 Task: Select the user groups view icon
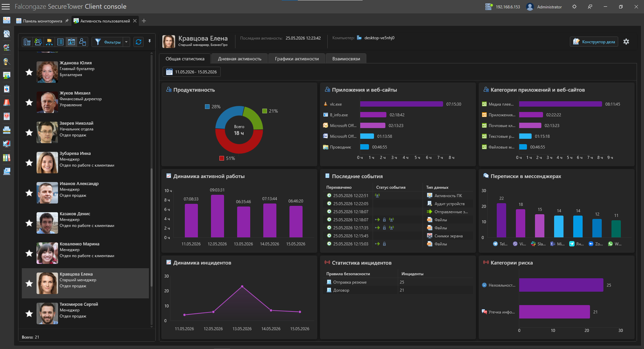pyautogui.click(x=38, y=42)
